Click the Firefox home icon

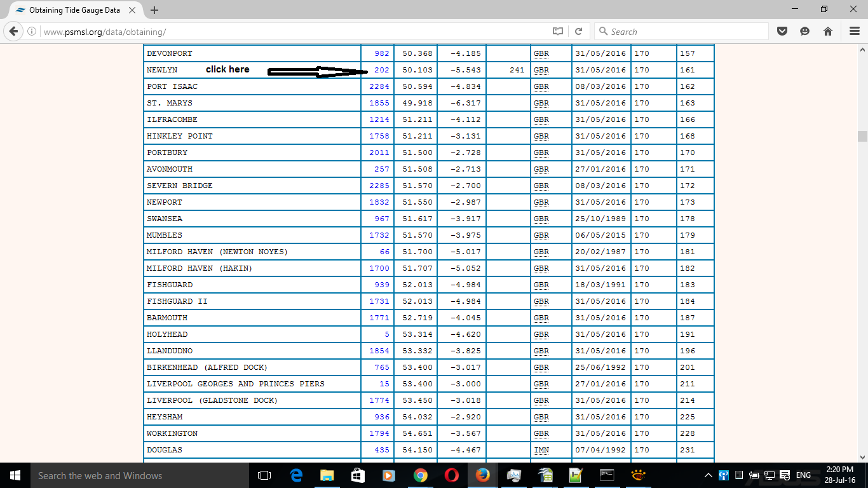[827, 31]
